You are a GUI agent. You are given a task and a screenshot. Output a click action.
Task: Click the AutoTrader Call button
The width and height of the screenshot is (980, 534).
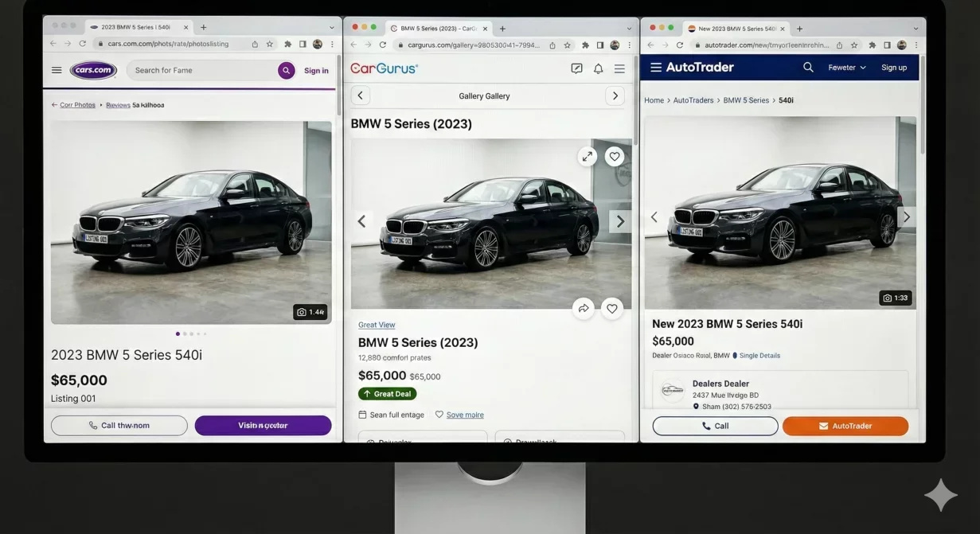coord(715,426)
